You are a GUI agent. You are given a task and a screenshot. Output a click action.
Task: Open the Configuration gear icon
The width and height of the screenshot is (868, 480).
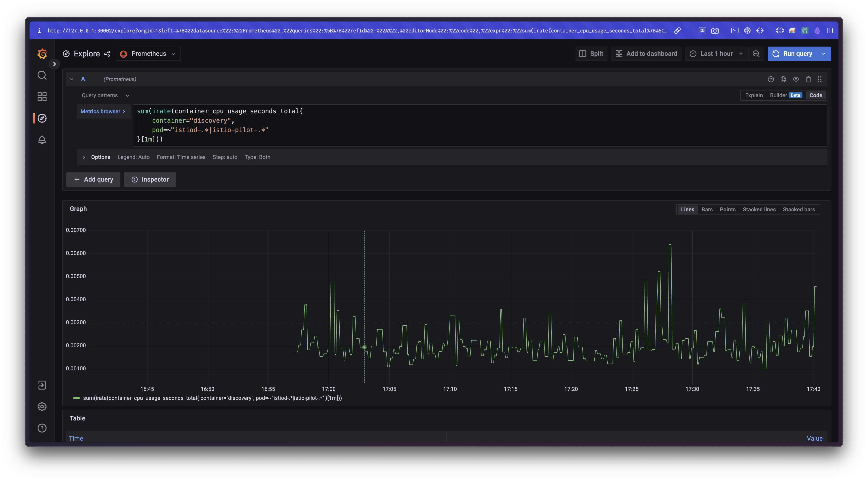pyautogui.click(x=42, y=407)
